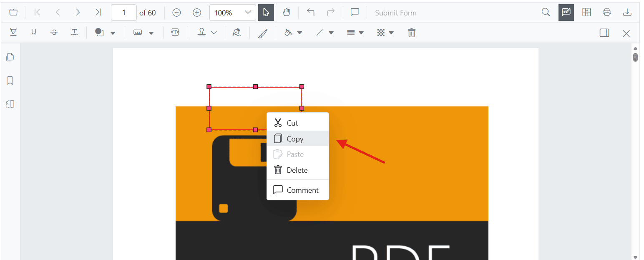The image size is (644, 260).
Task: Toggle the annotation edit toolbar
Action: coord(566,13)
